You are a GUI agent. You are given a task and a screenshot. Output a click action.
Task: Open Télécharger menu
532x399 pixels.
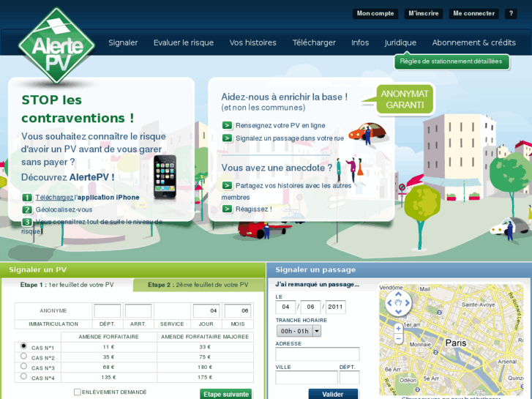tap(314, 42)
